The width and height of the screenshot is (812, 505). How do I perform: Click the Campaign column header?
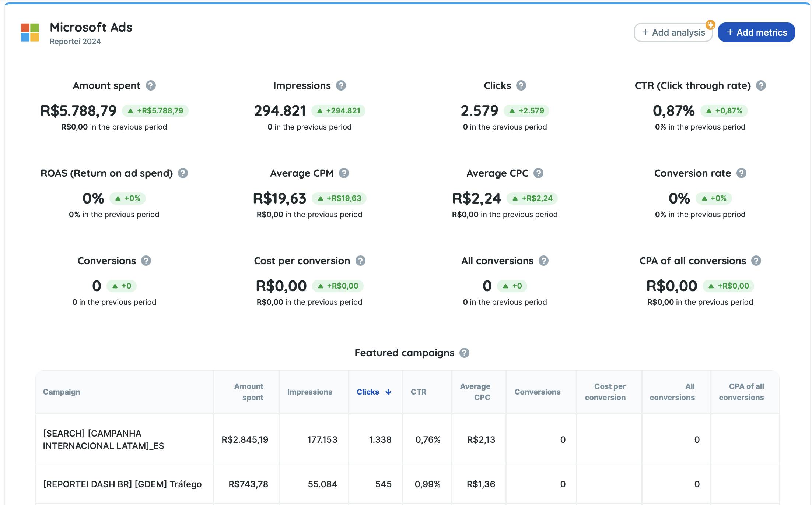pyautogui.click(x=62, y=392)
